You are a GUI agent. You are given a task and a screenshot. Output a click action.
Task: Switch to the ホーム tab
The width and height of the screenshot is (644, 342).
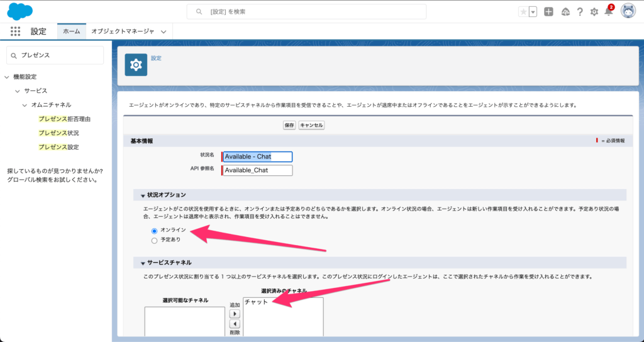click(x=72, y=31)
